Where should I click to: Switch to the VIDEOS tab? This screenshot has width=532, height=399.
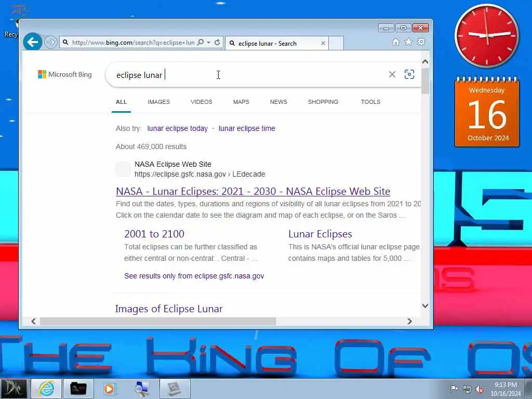pyautogui.click(x=201, y=102)
